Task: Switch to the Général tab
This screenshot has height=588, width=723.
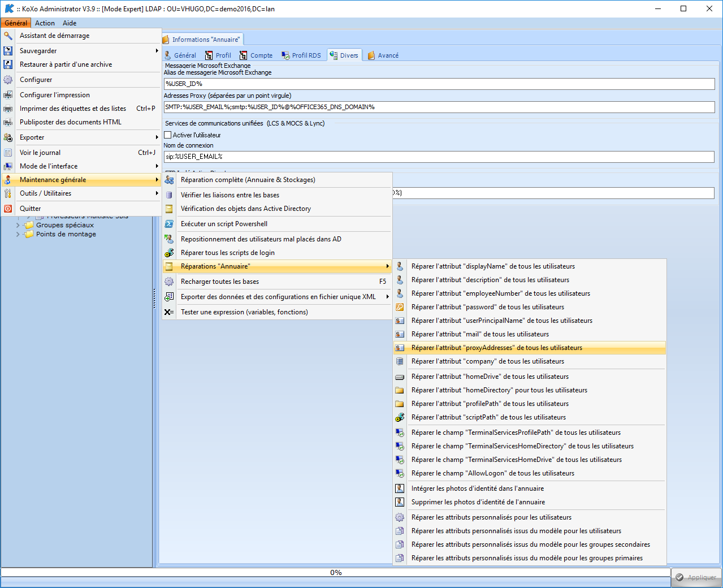Action: point(180,55)
